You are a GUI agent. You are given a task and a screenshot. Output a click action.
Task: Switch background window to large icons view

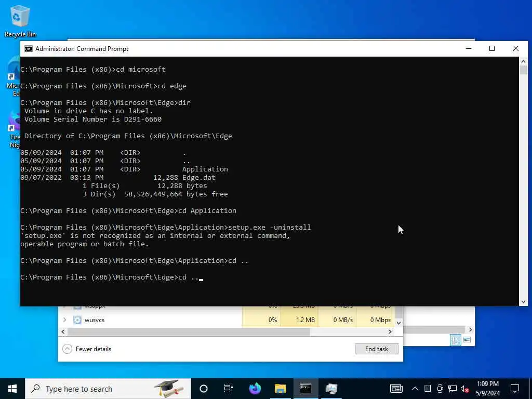tap(467, 340)
